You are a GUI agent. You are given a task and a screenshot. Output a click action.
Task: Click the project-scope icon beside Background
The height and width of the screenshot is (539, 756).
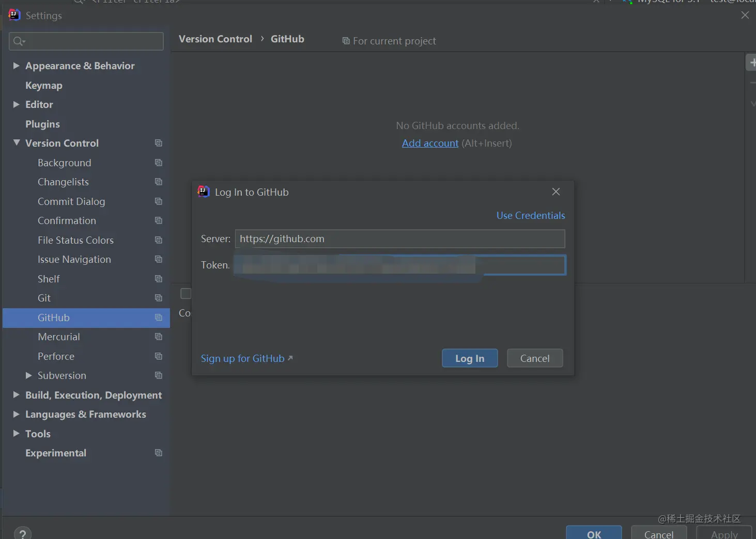(159, 163)
